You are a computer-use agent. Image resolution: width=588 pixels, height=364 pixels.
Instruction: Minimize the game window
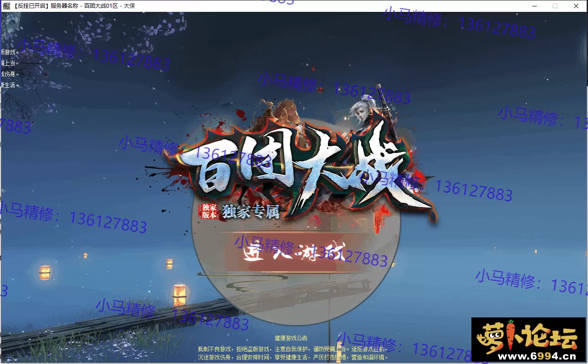pos(534,6)
